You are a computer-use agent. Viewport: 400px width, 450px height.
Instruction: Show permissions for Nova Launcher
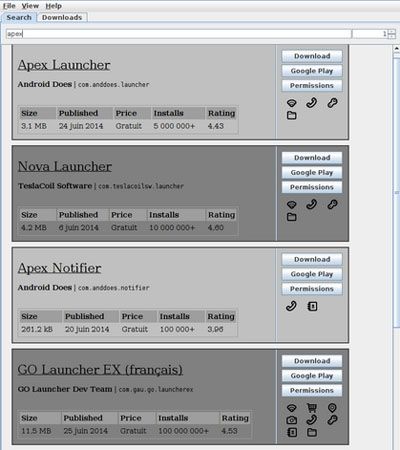[x=312, y=187]
